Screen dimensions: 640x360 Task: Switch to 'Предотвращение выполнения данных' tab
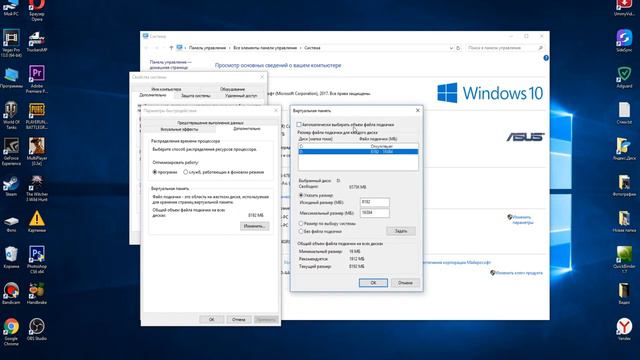point(210,122)
